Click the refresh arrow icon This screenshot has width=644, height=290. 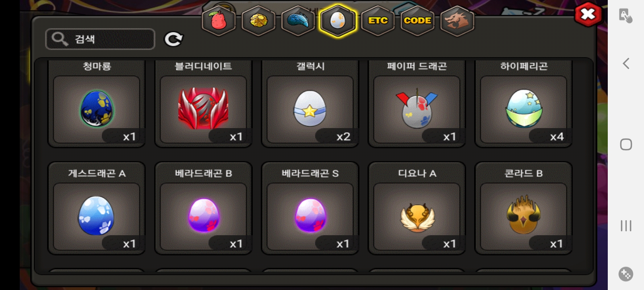173,39
